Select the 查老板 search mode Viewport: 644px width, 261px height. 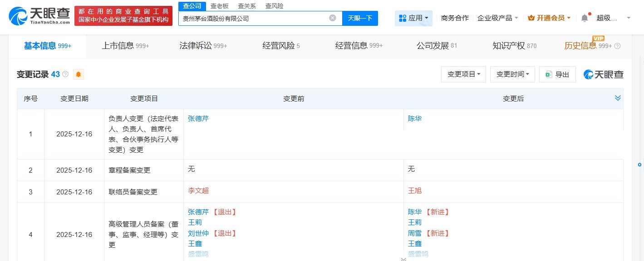coord(220,6)
